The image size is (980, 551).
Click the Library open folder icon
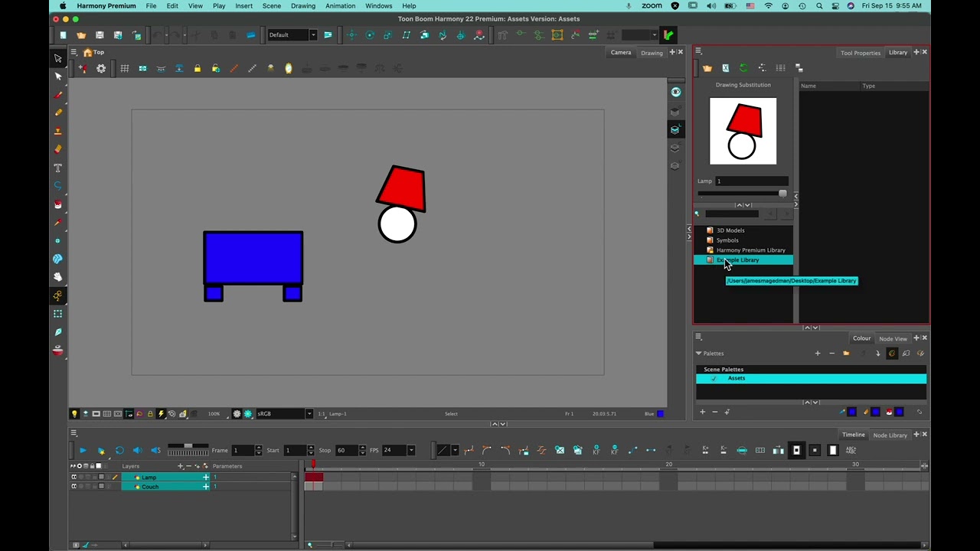707,68
